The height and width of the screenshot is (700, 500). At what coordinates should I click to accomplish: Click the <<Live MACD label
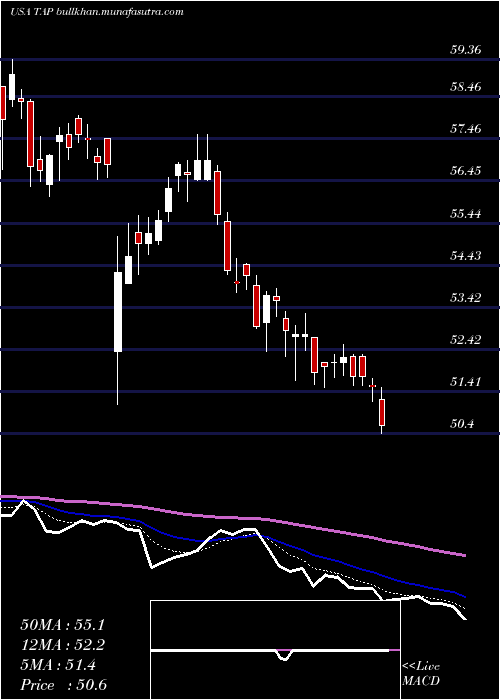(x=421, y=674)
